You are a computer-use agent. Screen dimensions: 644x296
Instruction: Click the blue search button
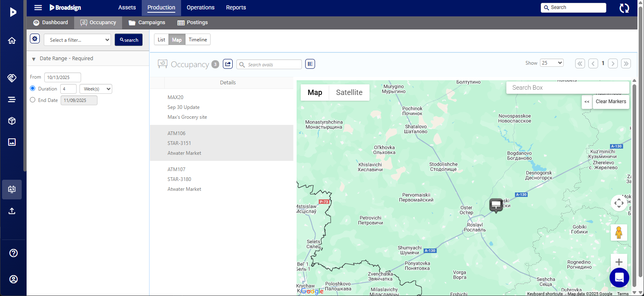coord(129,40)
